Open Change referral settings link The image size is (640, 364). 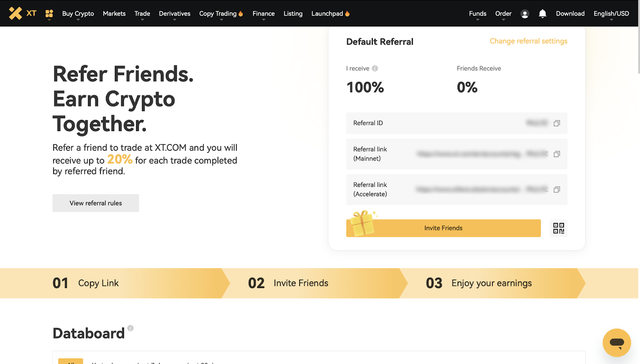[528, 41]
